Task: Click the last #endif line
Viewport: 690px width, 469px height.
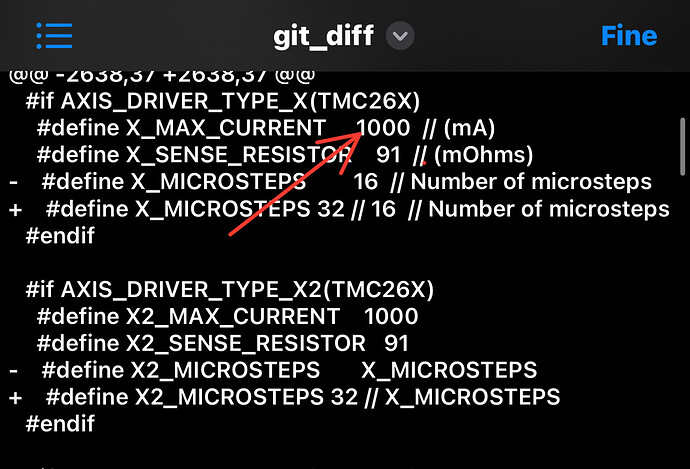Action: [60, 424]
